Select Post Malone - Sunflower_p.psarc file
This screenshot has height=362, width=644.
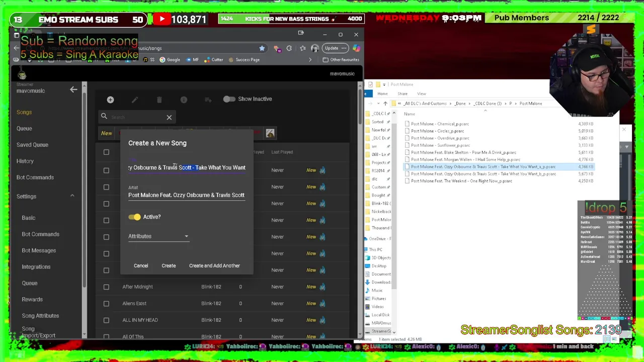coord(440,145)
